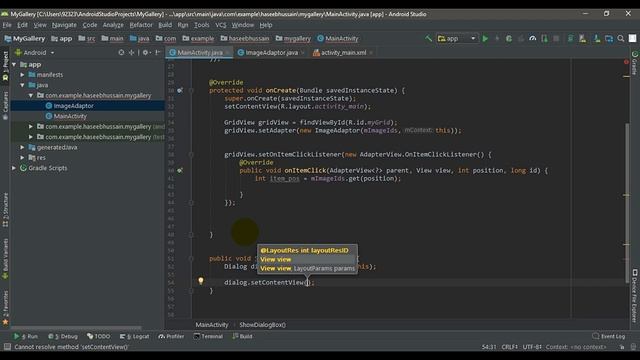Image resolution: width=640 pixels, height=360 pixels.
Task: Click the Make Project hammer icon
Action: 429,38
